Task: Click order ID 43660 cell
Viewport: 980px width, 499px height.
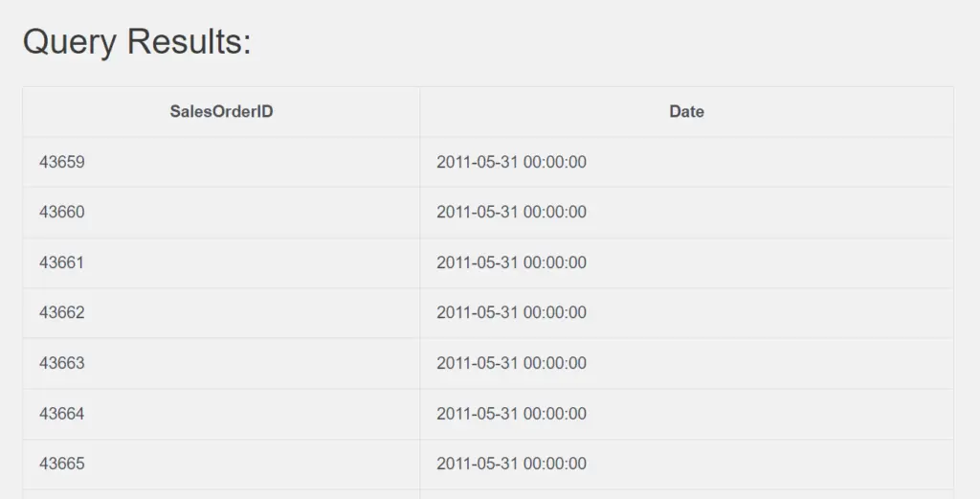Action: tap(221, 213)
